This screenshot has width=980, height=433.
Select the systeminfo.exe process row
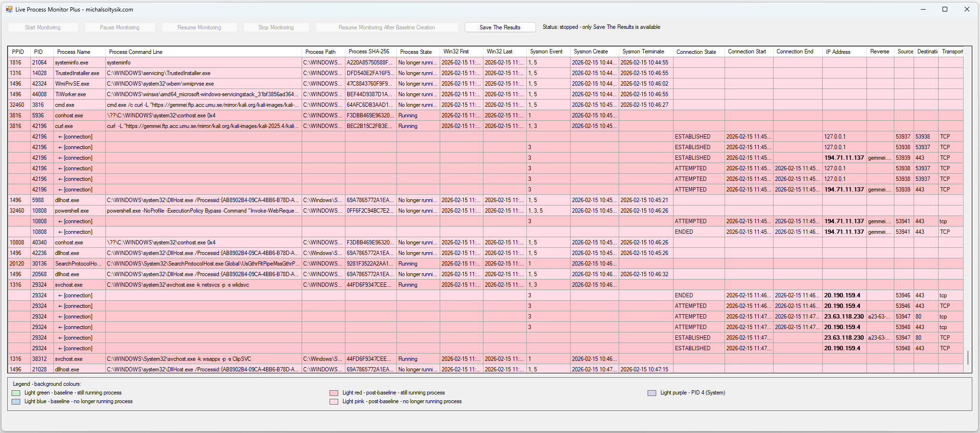pos(72,63)
